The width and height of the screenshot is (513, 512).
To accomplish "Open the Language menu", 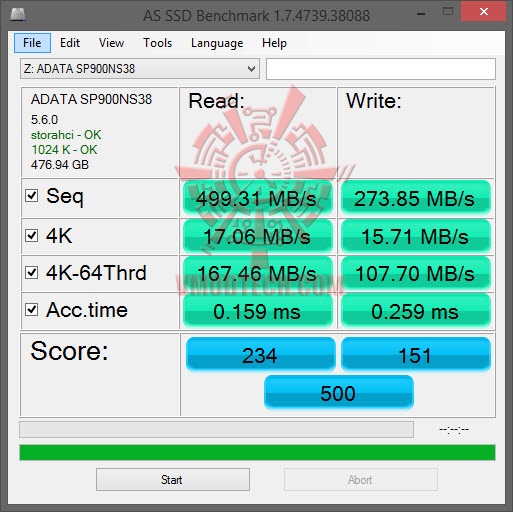I will (x=217, y=43).
